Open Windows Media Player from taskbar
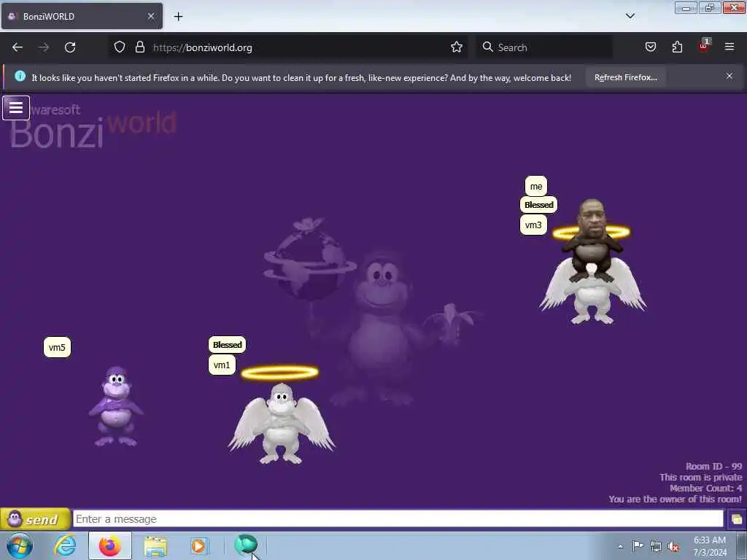The height and width of the screenshot is (560, 747). (x=198, y=545)
